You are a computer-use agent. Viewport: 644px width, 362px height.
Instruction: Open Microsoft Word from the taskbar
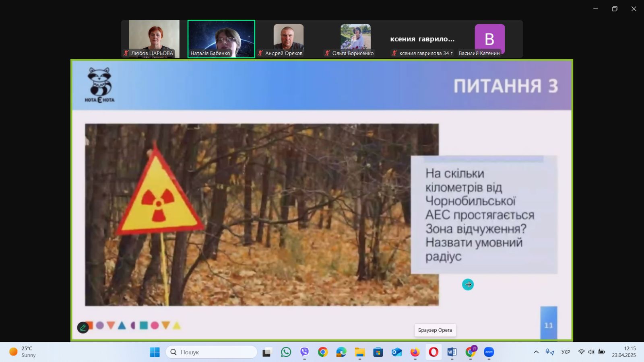pyautogui.click(x=452, y=352)
